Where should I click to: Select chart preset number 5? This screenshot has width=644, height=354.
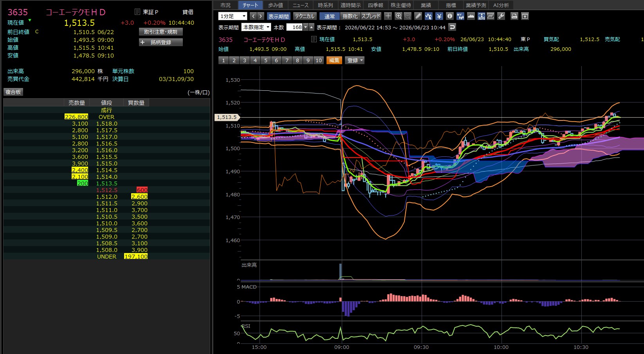pyautogui.click(x=266, y=60)
